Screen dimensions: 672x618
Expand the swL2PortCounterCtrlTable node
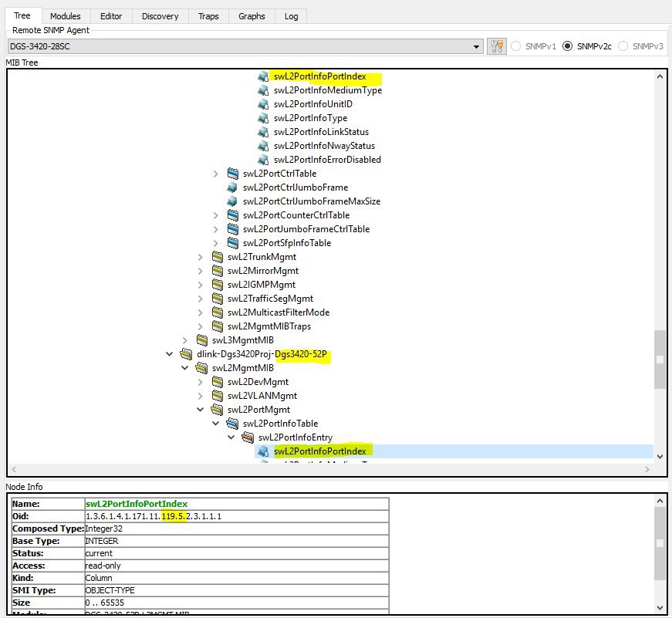[x=215, y=215]
